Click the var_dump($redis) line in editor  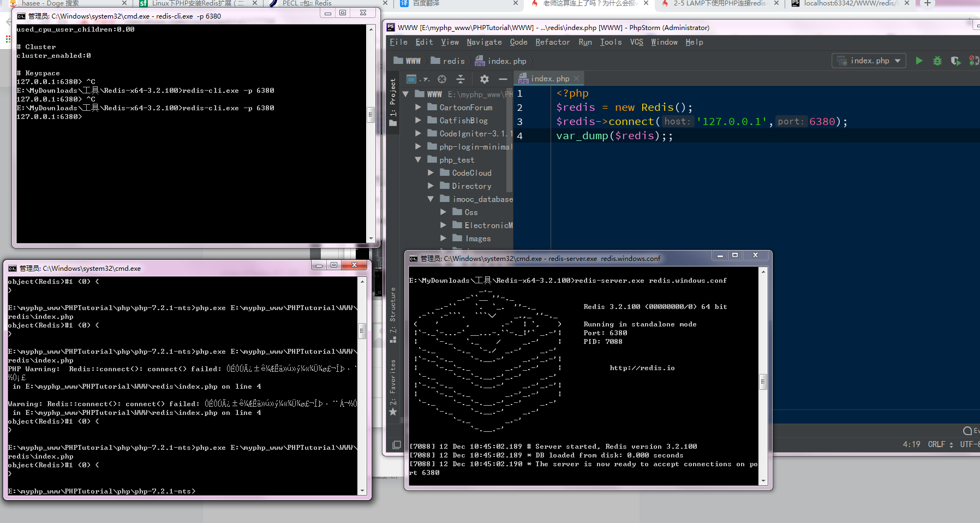614,136
